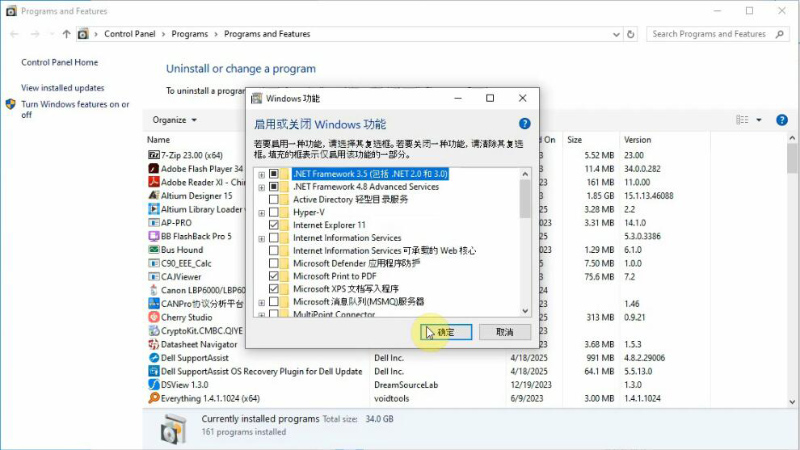Select the Altium Designer 15 icon
The height and width of the screenshot is (450, 800).
pos(154,195)
